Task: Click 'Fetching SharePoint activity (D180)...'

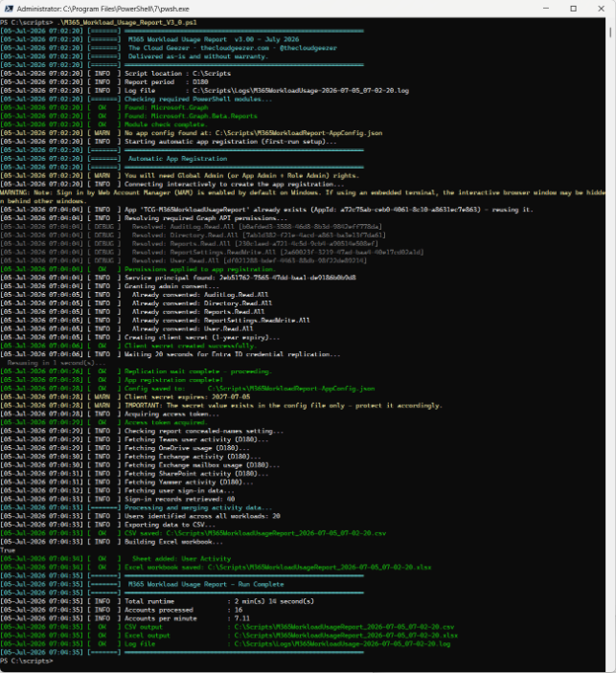Action: (196, 474)
